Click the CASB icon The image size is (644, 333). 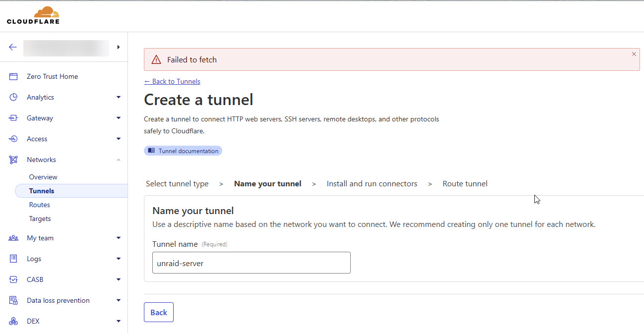[13, 279]
